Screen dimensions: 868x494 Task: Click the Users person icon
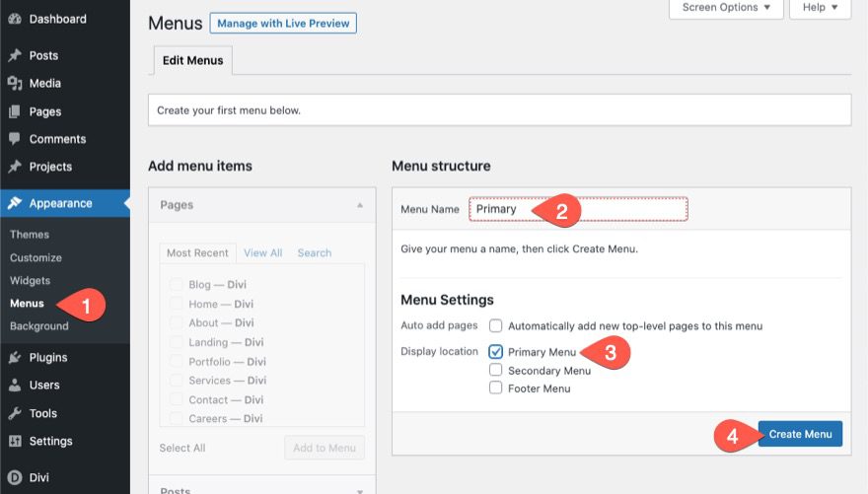point(15,385)
